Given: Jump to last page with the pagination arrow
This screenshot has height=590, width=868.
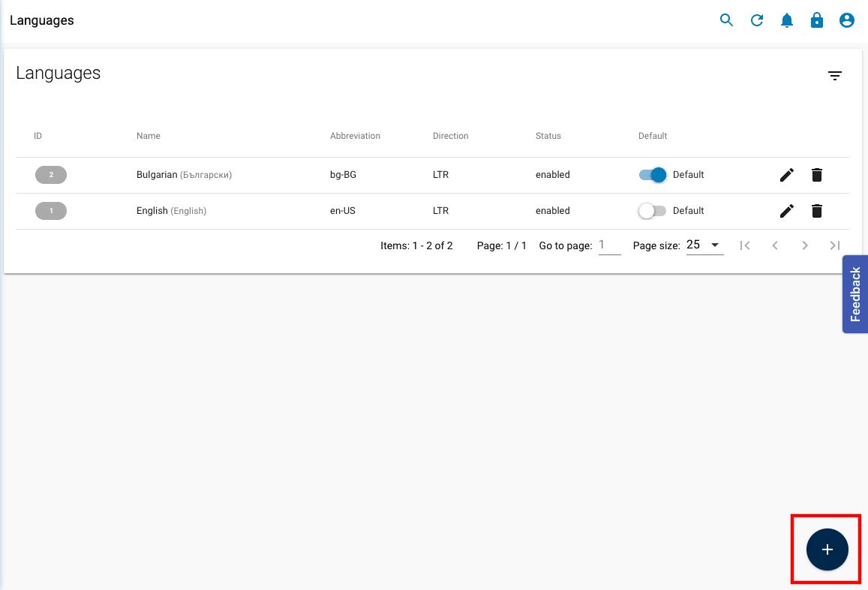Looking at the screenshot, I should 834,245.
